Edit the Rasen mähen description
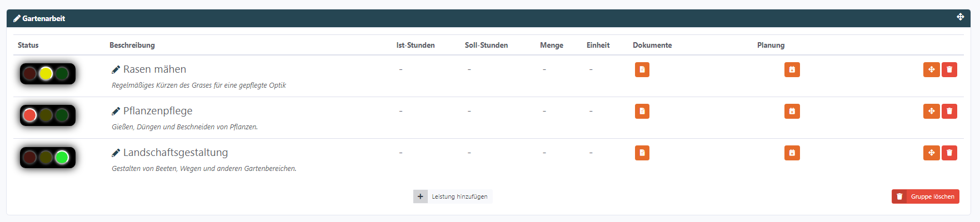Screen dimensions: 980x222 (x=198, y=85)
